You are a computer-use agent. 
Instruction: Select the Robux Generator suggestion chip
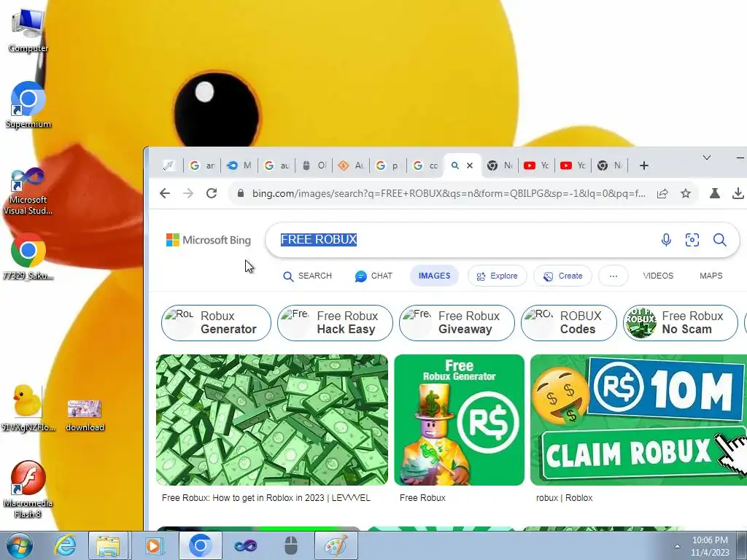[216, 323]
